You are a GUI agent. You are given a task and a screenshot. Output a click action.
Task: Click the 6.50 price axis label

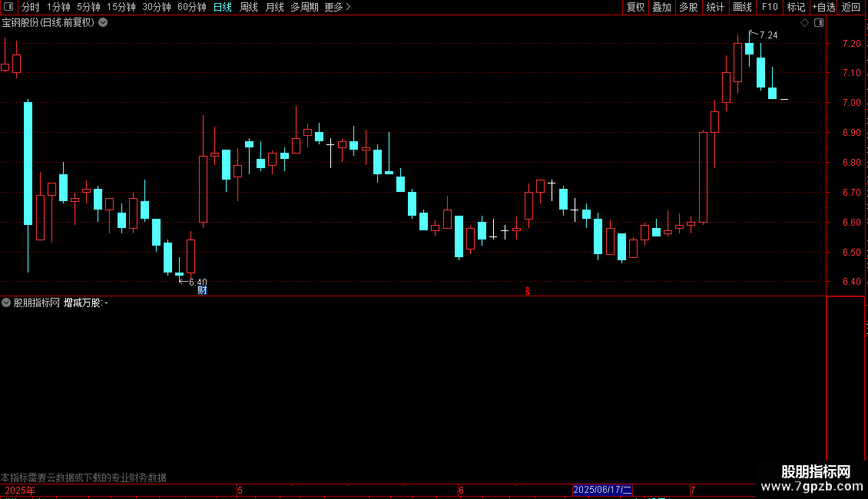click(x=851, y=253)
